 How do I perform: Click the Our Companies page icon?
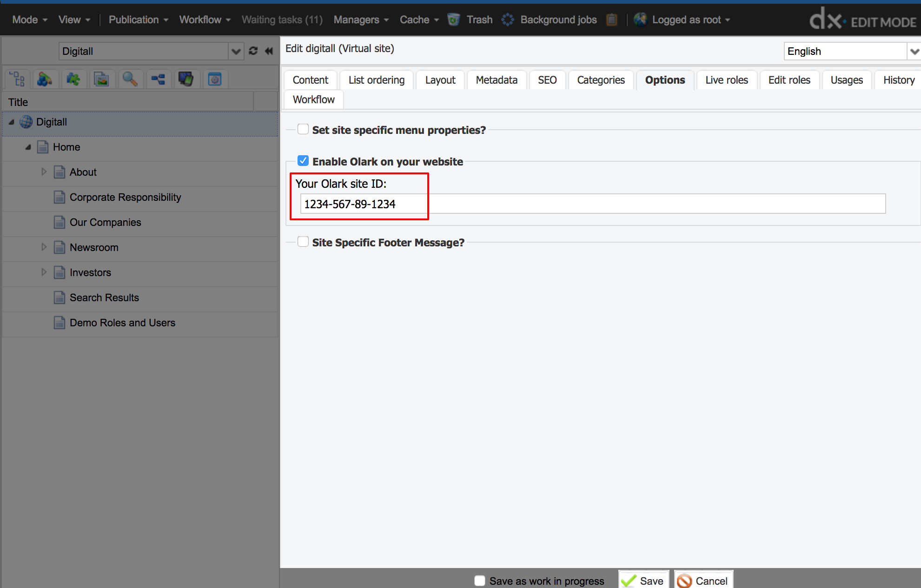click(x=60, y=222)
